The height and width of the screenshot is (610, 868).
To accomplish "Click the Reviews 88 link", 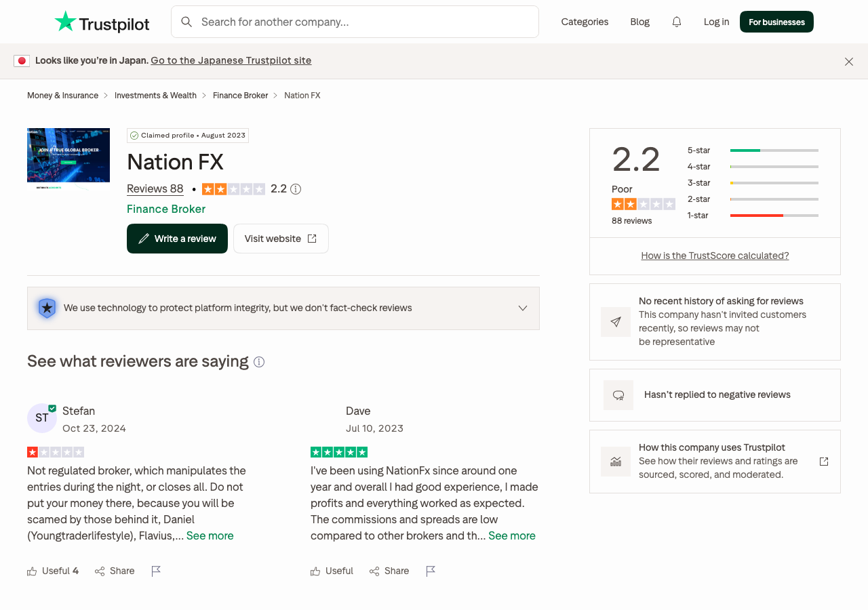I will coord(155,189).
